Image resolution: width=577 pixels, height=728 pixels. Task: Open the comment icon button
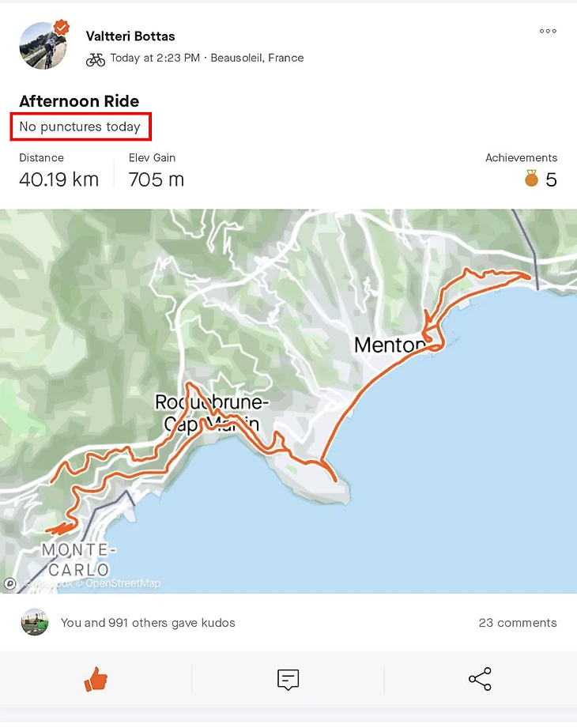pos(288,679)
